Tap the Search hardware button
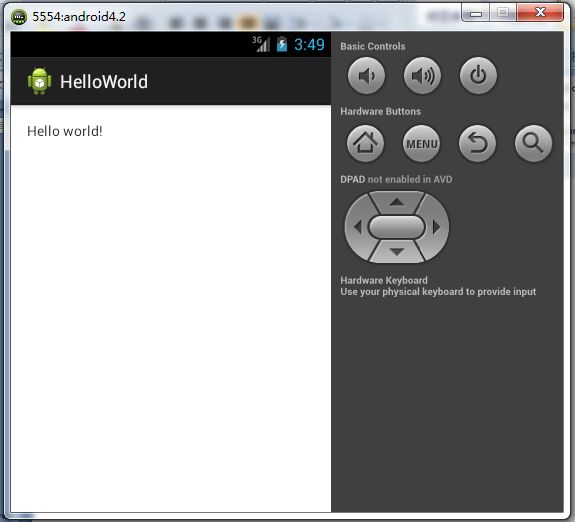The width and height of the screenshot is (575, 522). point(533,143)
